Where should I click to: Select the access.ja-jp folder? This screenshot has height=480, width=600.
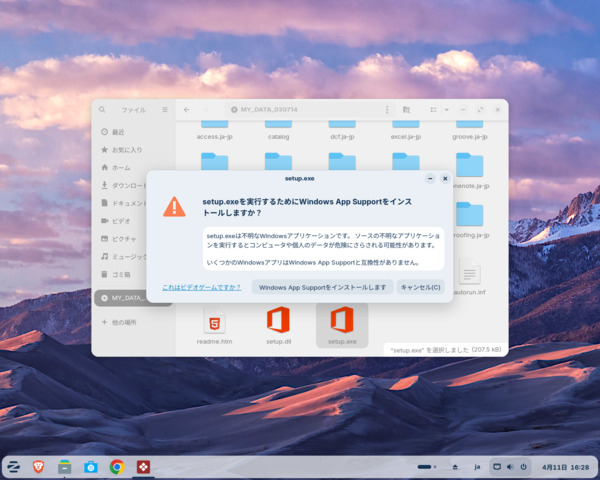point(214,131)
